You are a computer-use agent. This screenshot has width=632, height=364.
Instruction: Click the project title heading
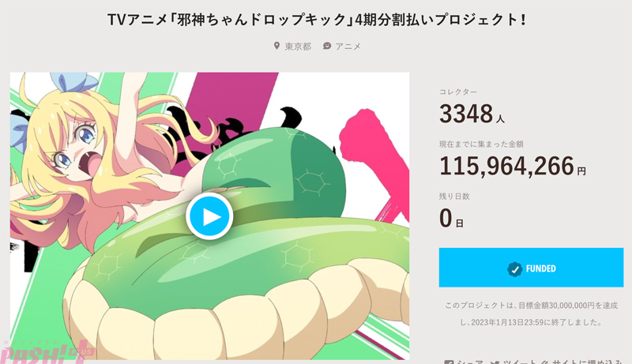[x=317, y=19]
